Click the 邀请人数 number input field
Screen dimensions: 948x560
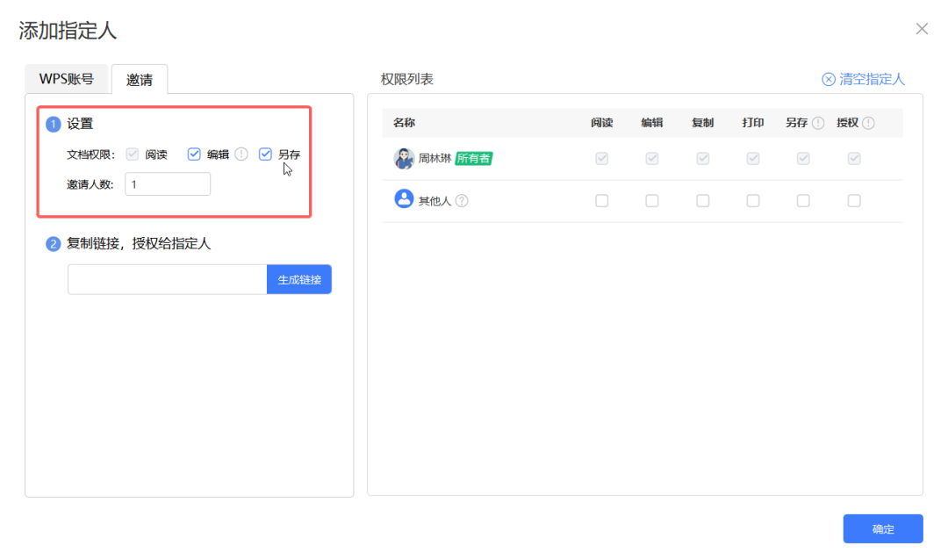pyautogui.click(x=167, y=183)
